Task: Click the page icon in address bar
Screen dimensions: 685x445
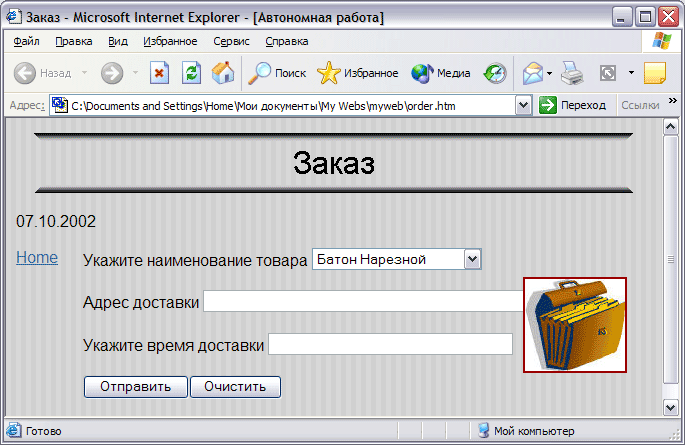Action: tap(59, 105)
